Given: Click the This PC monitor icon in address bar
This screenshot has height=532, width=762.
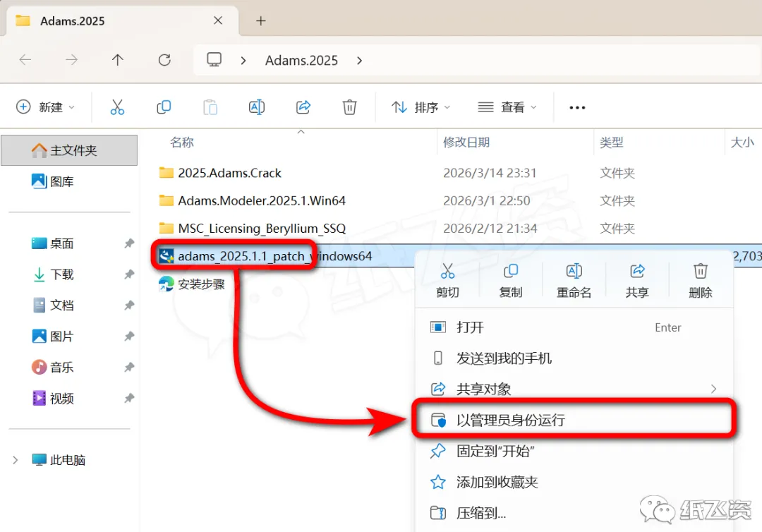Looking at the screenshot, I should (214, 60).
